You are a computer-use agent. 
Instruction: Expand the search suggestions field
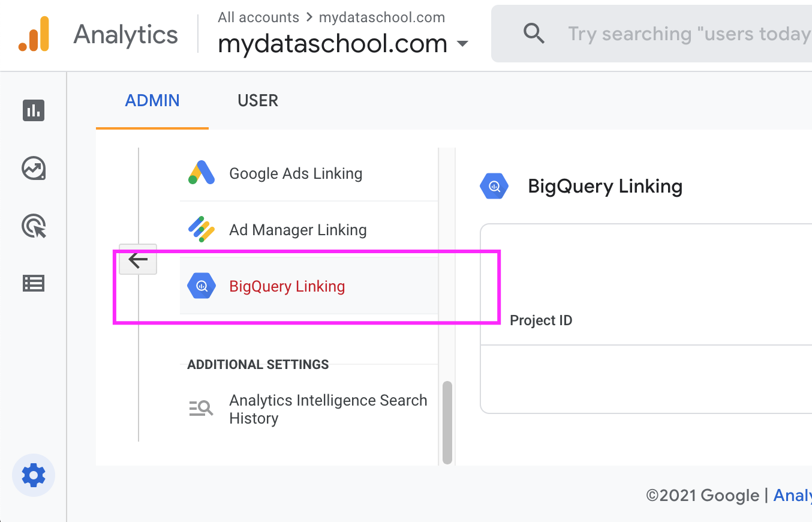(690, 34)
